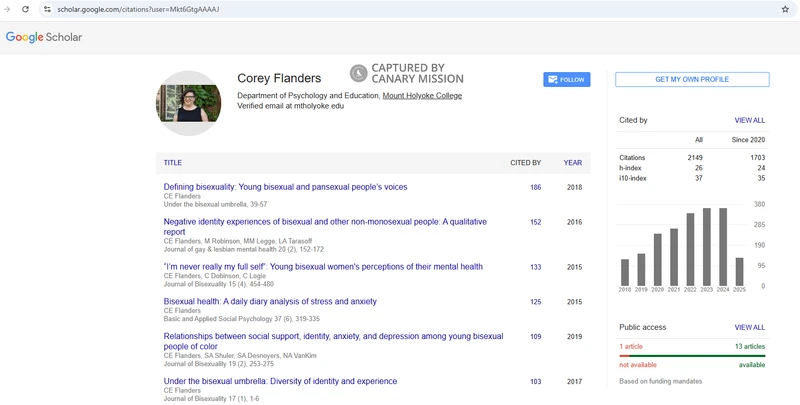Open 'I'm never really my full self' article
Viewport: 800px width, 405px height.
pyautogui.click(x=323, y=267)
